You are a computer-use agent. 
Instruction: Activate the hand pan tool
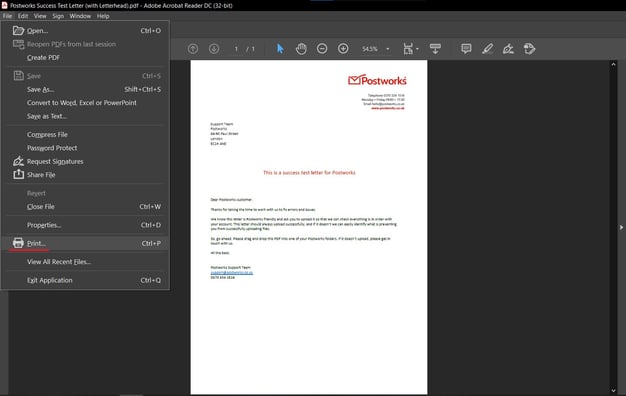coord(301,49)
